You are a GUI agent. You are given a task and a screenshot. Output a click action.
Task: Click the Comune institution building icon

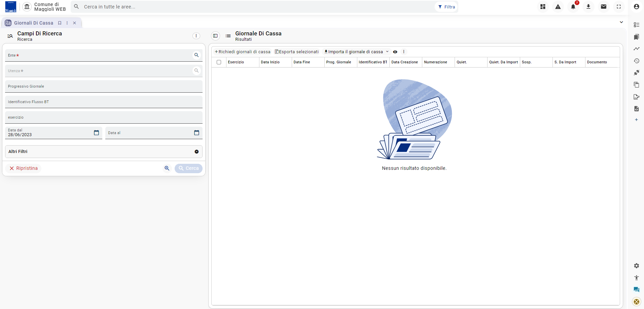(x=27, y=7)
